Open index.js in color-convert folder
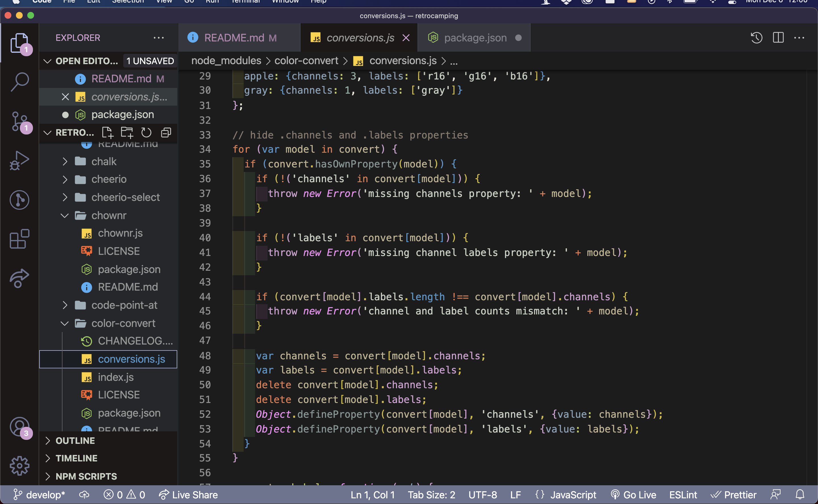This screenshot has width=818, height=504. point(116,377)
